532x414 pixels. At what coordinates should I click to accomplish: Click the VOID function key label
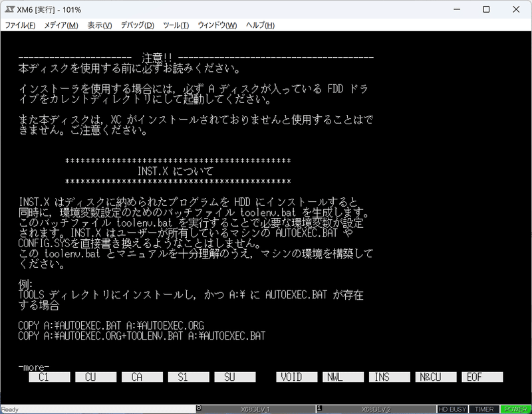[x=297, y=377]
